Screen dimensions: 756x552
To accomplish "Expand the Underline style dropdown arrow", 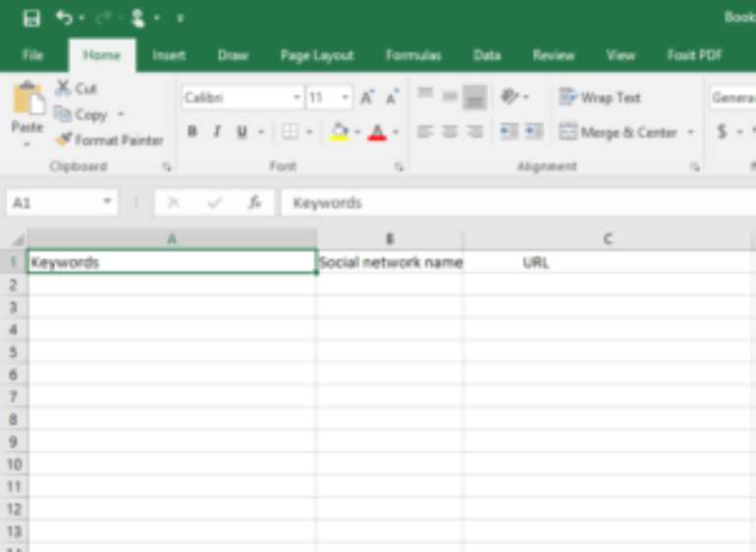I will point(261,132).
